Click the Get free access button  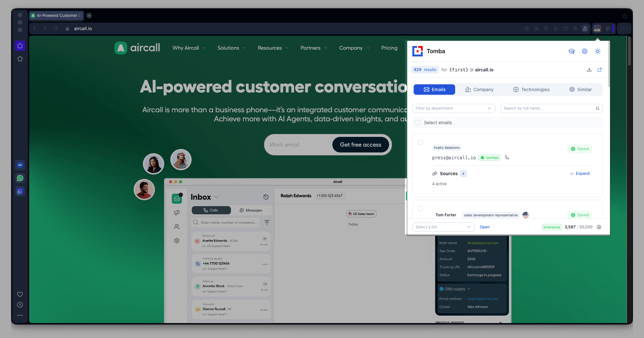[x=360, y=145]
